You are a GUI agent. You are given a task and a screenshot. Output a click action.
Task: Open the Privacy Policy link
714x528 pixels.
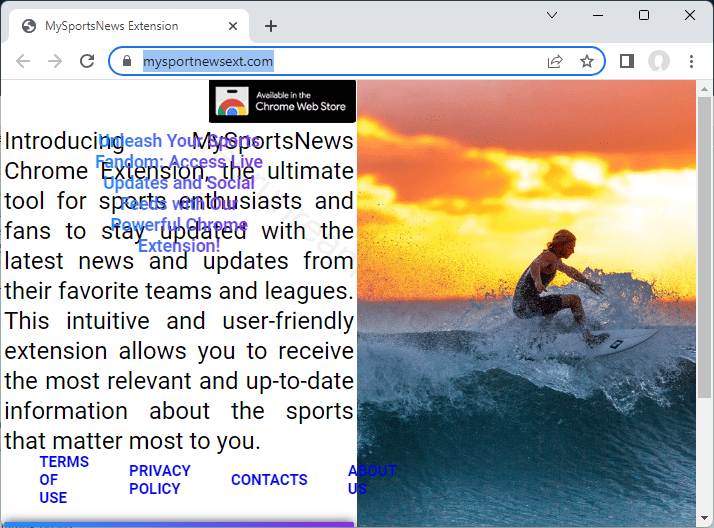(x=159, y=479)
